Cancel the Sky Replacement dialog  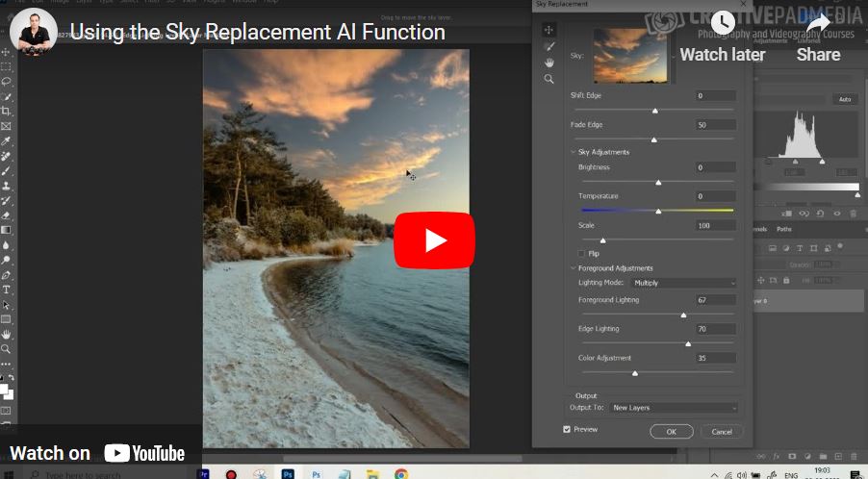click(x=722, y=432)
